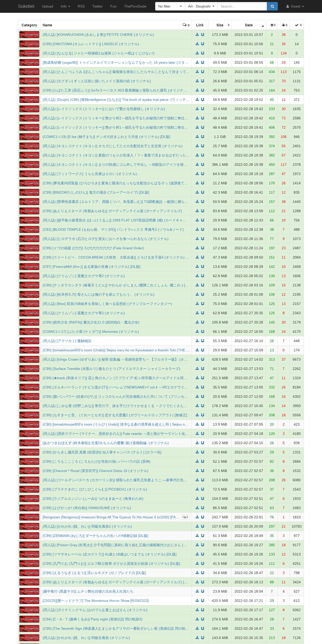This screenshot has width=322, height=644.
Task: Open the PICOBOX1 title link
Action: tap(95, 489)
